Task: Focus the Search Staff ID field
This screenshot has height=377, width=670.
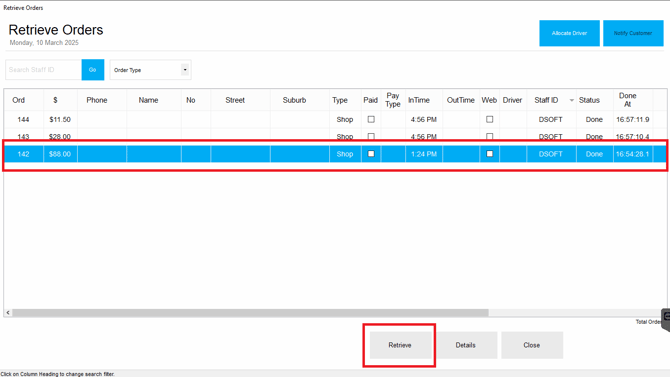Action: (43, 70)
